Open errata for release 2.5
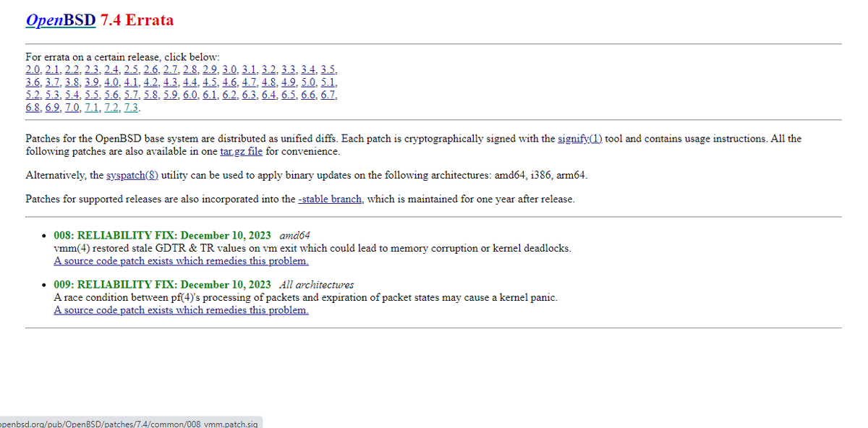Viewport: 868px width, 428px height. [131, 70]
